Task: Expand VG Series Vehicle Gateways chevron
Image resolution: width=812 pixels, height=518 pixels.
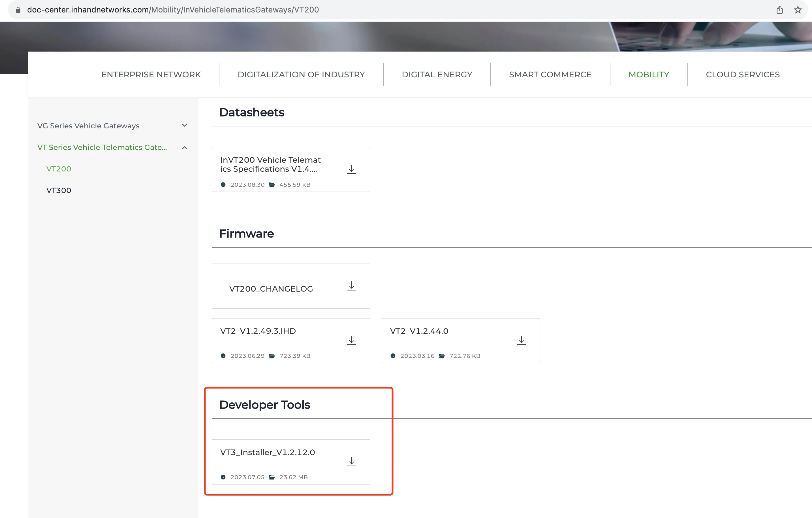Action: pyautogui.click(x=184, y=126)
